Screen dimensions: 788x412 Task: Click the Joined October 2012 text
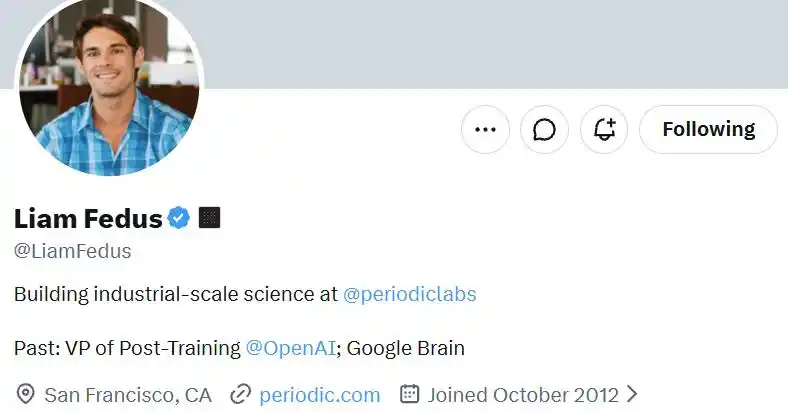[x=523, y=395]
